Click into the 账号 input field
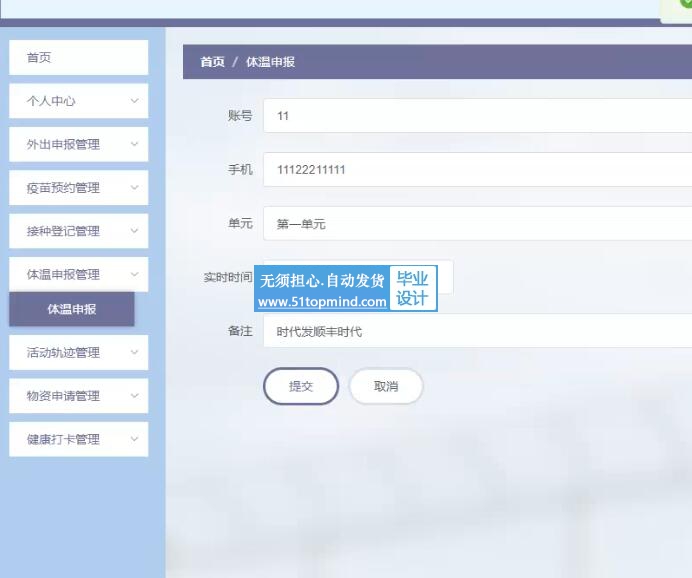The image size is (692, 578). [x=478, y=116]
